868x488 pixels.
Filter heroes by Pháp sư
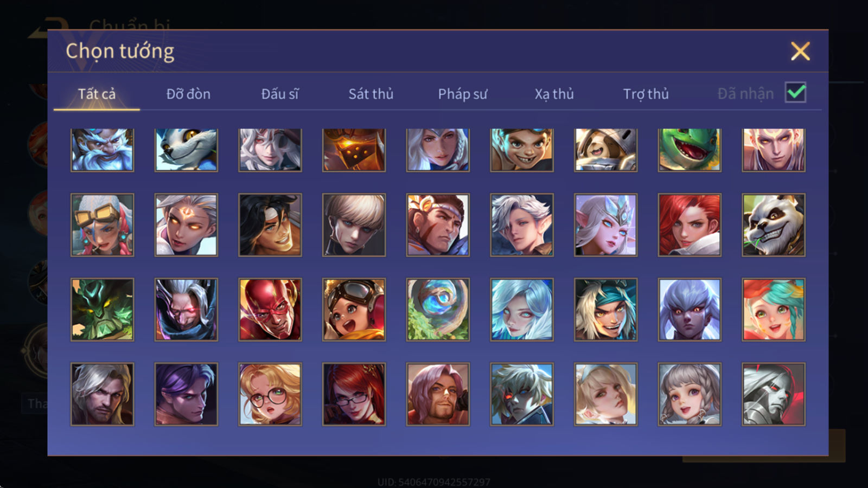coord(463,94)
